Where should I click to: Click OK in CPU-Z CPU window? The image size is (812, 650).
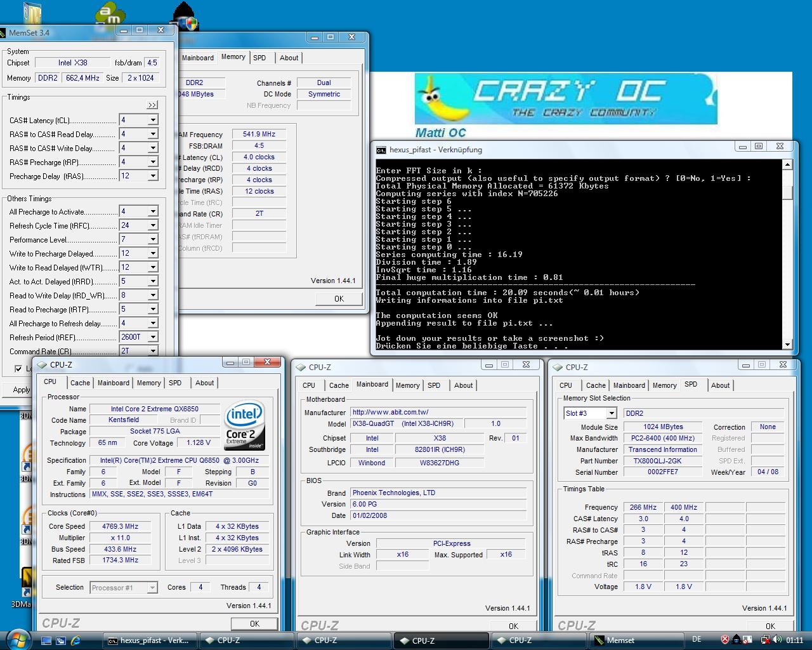click(x=254, y=623)
